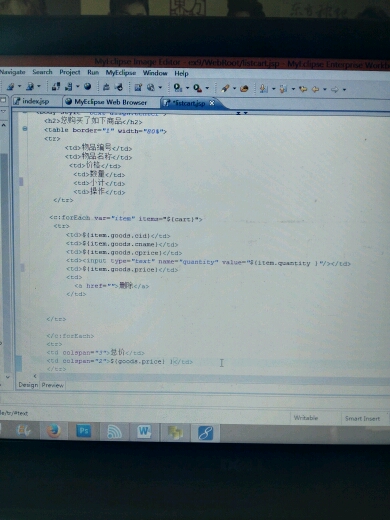The image size is (390, 520).
Task: Open Firefox from the taskbar
Action: pos(54,432)
